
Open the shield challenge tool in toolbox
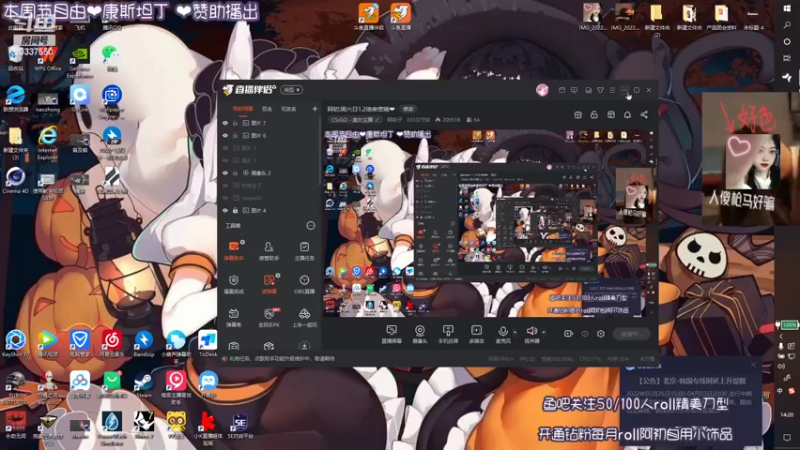234,284
